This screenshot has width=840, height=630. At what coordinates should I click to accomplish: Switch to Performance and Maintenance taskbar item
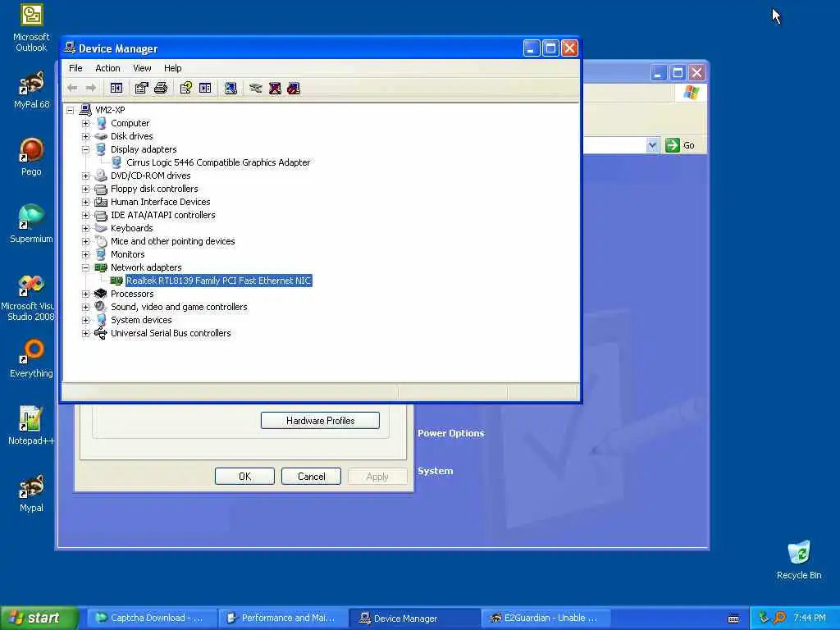pyautogui.click(x=283, y=619)
